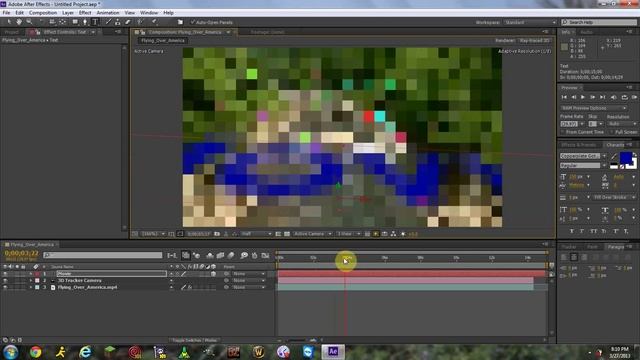
Task: Mute audio in Preview panel
Action: (x=613, y=97)
